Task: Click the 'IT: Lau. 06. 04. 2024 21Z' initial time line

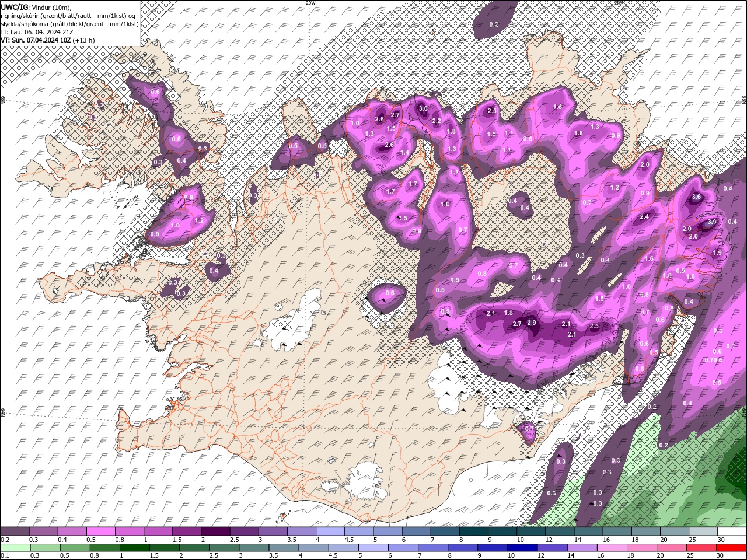Action: tap(37, 32)
